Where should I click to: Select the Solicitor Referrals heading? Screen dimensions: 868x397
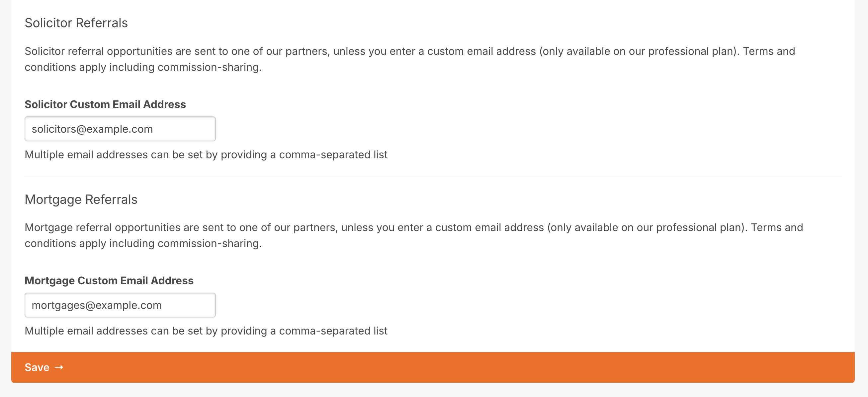[76, 23]
